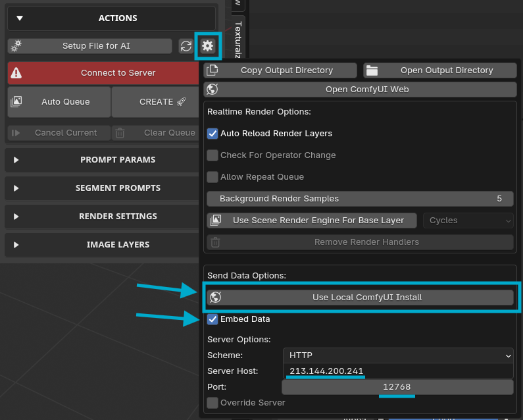Uncheck the Embed Data checkbox
523x420 pixels.
[x=212, y=319]
